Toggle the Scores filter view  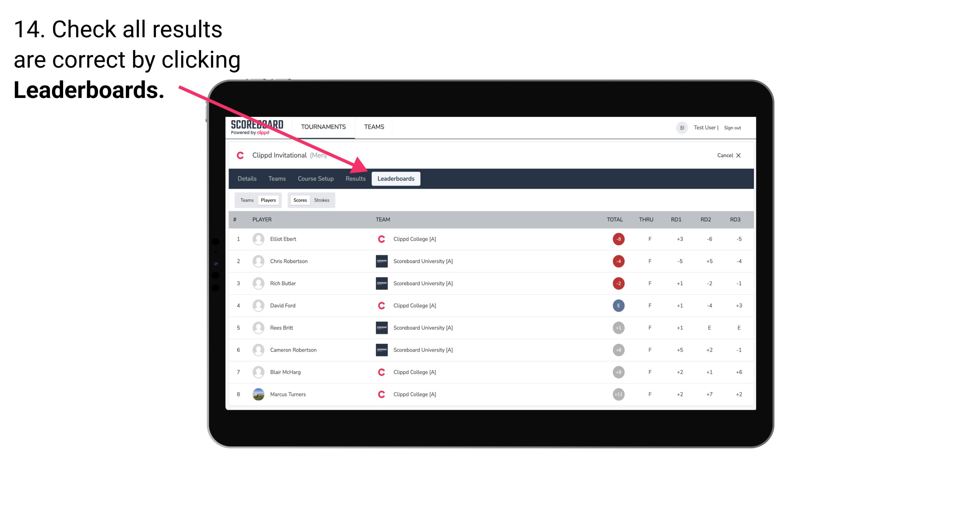tap(299, 200)
